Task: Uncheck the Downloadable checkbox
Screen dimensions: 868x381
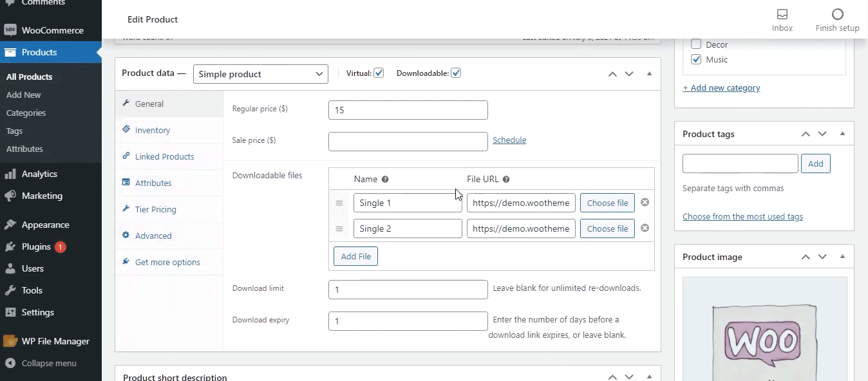Action: click(x=456, y=73)
